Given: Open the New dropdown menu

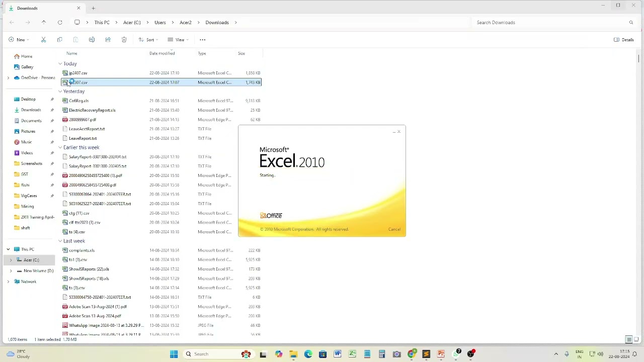Looking at the screenshot, I should coord(19,40).
